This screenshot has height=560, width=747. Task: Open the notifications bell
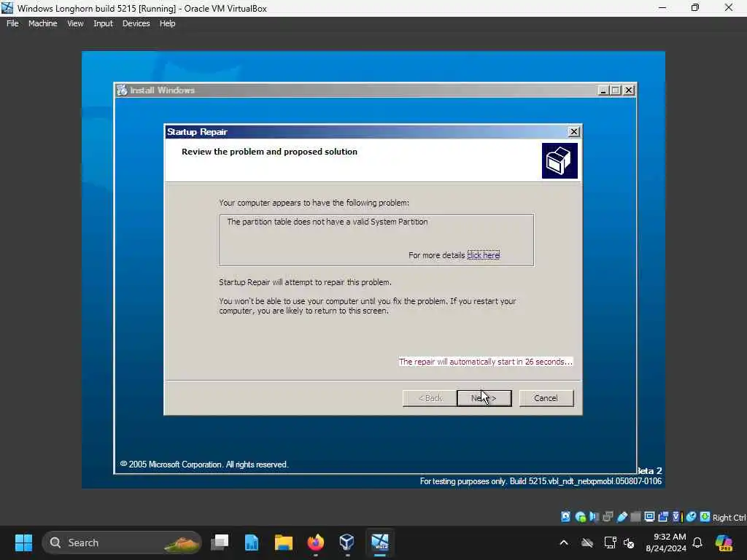pos(697,542)
